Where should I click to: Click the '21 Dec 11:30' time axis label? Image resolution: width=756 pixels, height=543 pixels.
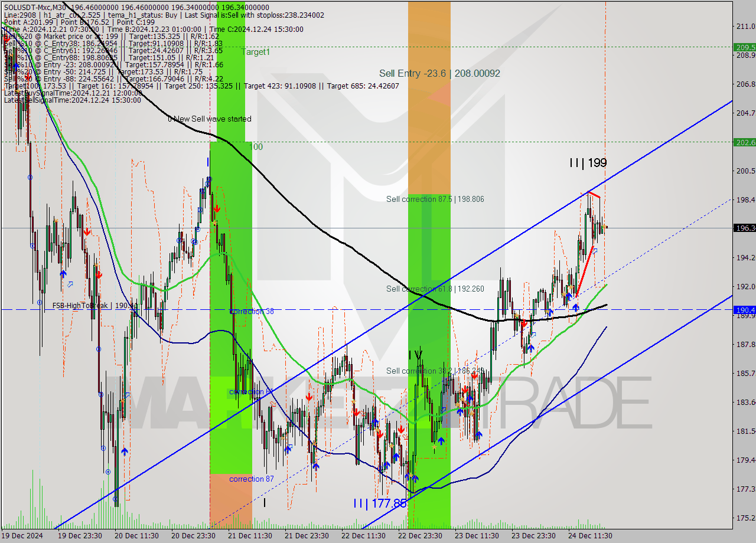coord(250,536)
